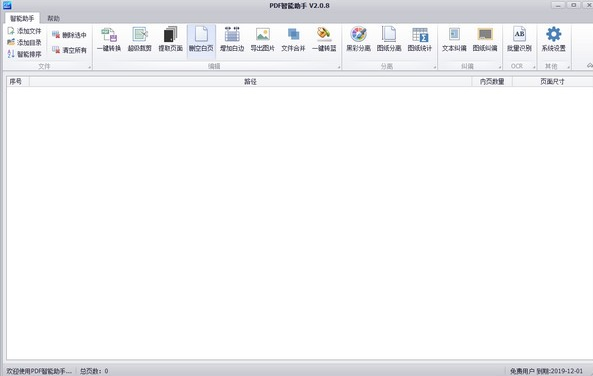Open 图纸分离 drawing separation tool

click(x=389, y=40)
